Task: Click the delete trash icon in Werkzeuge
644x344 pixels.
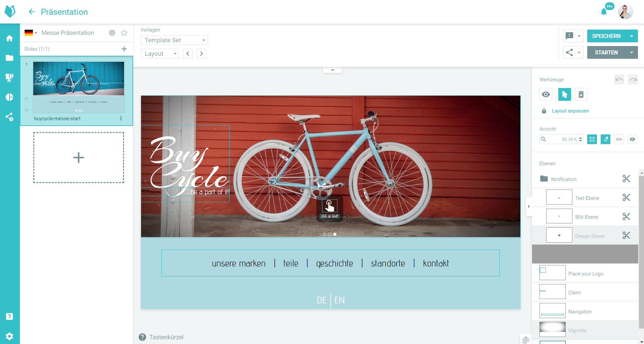Action: (581, 95)
